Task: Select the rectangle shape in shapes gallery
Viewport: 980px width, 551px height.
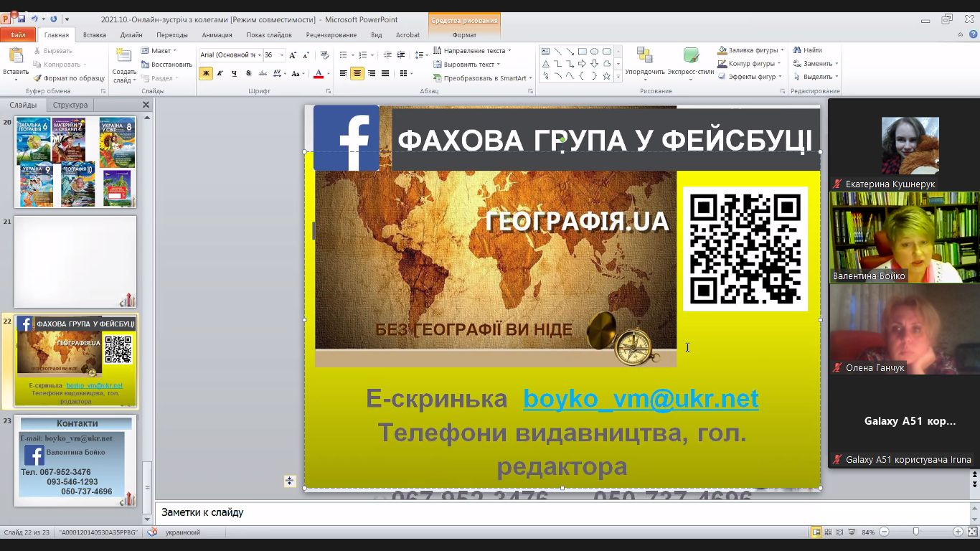Action: click(583, 52)
